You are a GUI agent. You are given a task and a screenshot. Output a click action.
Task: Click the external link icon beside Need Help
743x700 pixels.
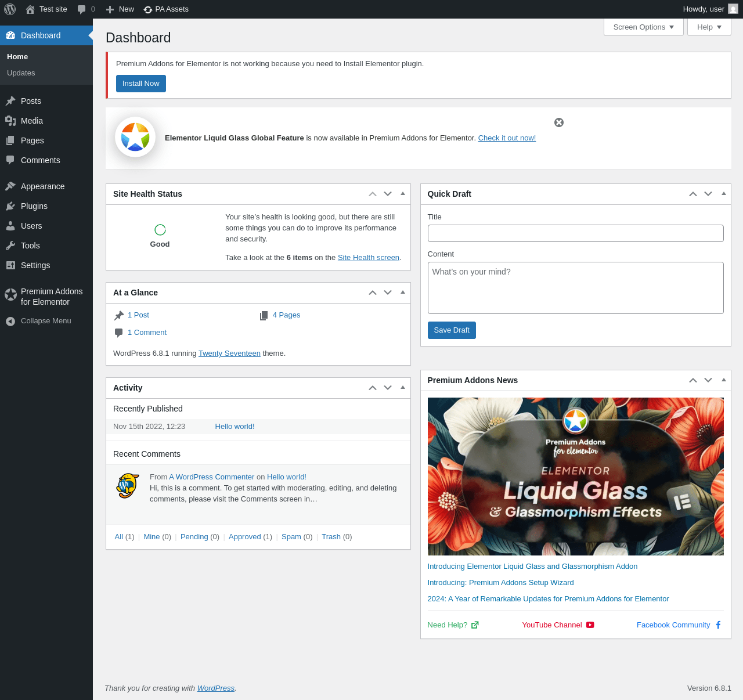(475, 625)
